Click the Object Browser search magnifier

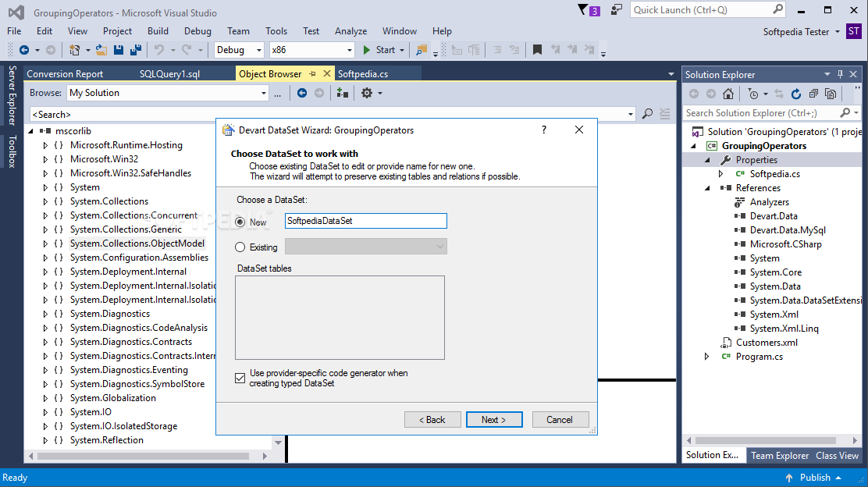(647, 114)
